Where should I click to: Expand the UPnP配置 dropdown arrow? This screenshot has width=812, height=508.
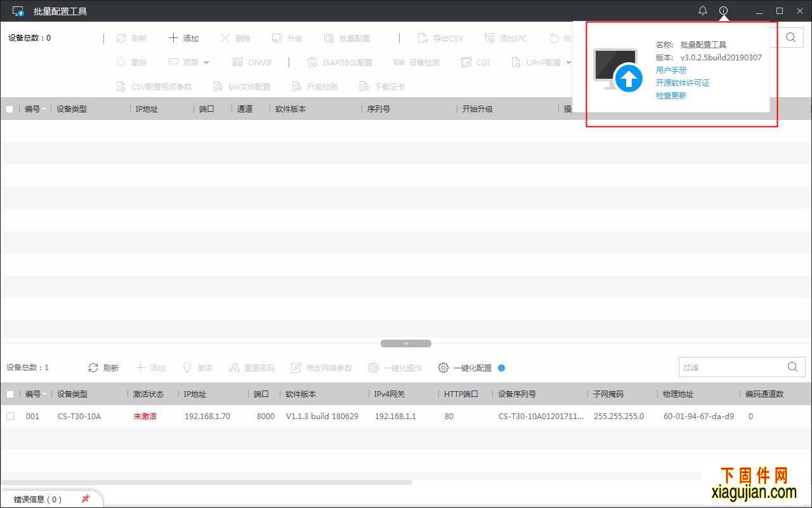[568, 62]
